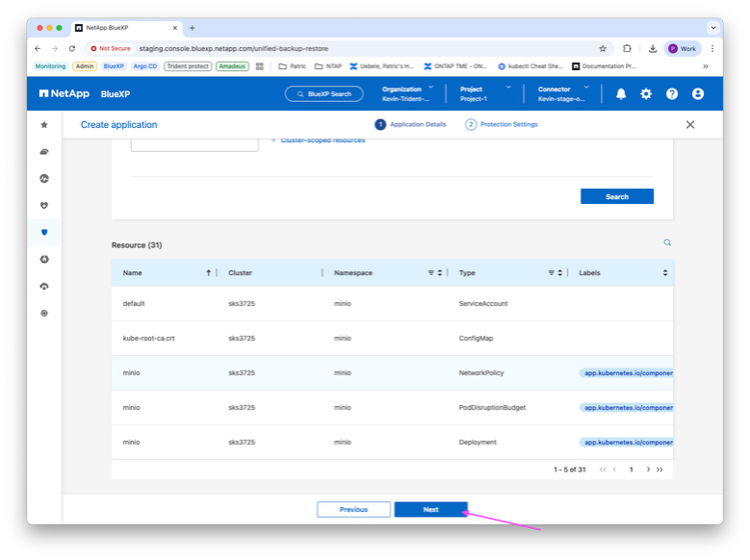Expand the Connector dropdown
This screenshot has height=560, width=750.
click(563, 93)
